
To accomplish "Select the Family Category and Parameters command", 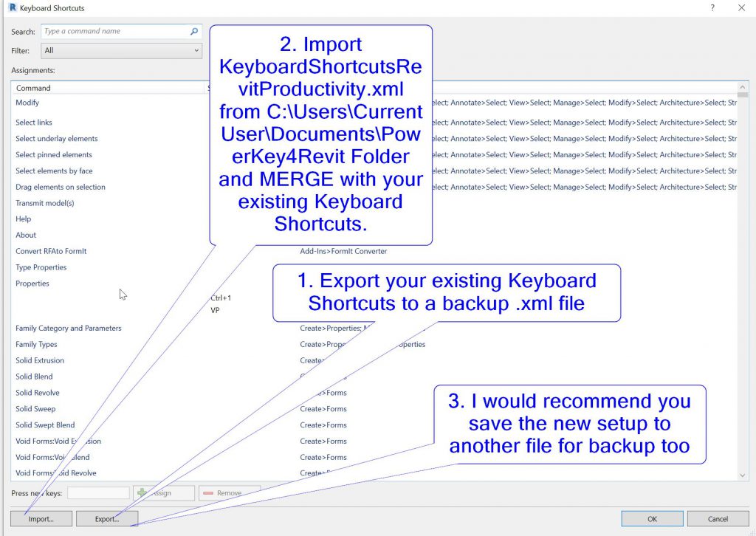I will coord(69,329).
